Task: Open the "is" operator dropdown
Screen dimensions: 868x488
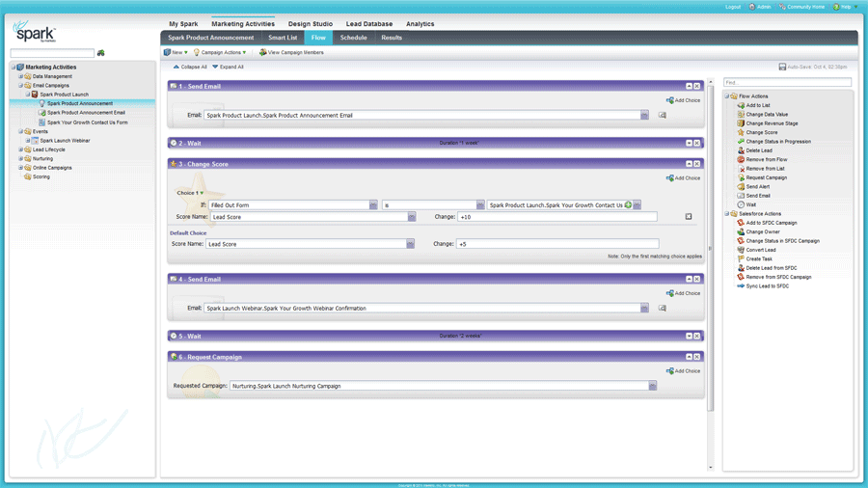Action: click(480, 204)
